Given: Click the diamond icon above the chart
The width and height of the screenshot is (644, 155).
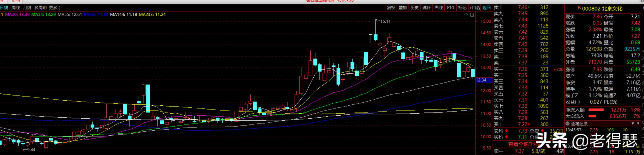Looking at the screenshot, I should [466, 15].
